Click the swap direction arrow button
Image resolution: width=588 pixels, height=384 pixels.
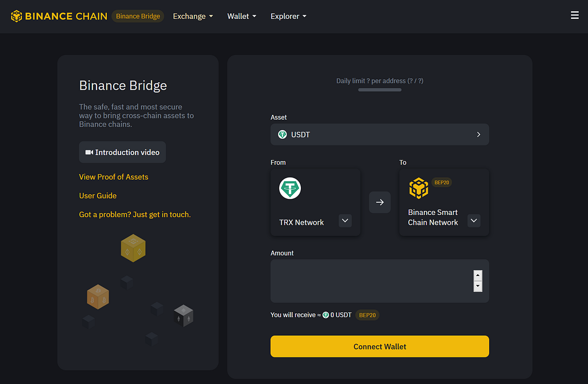tap(380, 202)
